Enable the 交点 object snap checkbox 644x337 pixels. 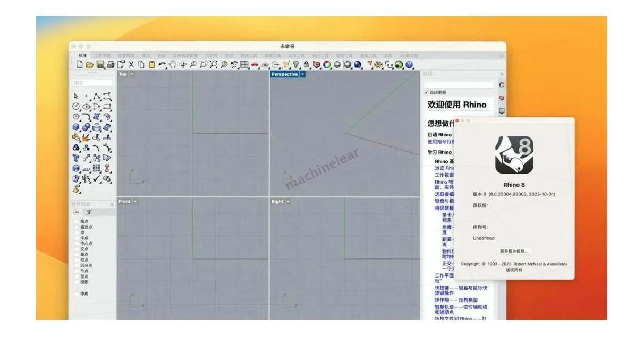77,248
